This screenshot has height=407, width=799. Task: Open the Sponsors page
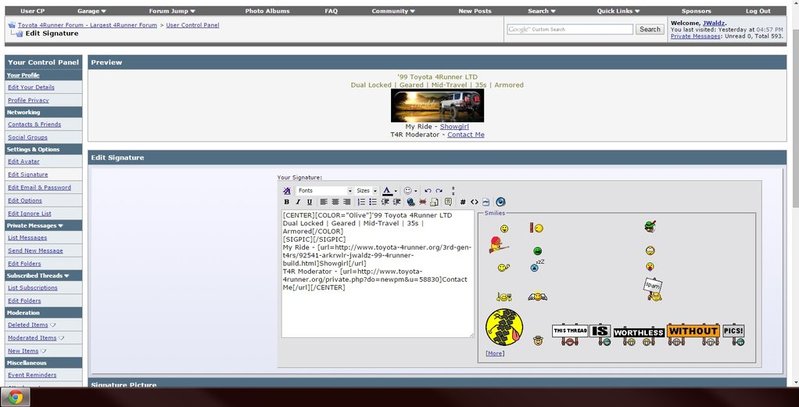696,11
